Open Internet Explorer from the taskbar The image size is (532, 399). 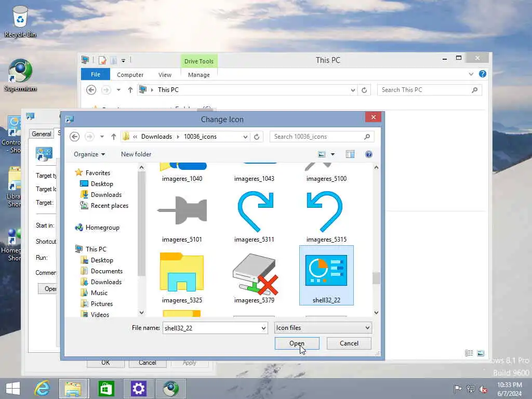click(x=43, y=389)
